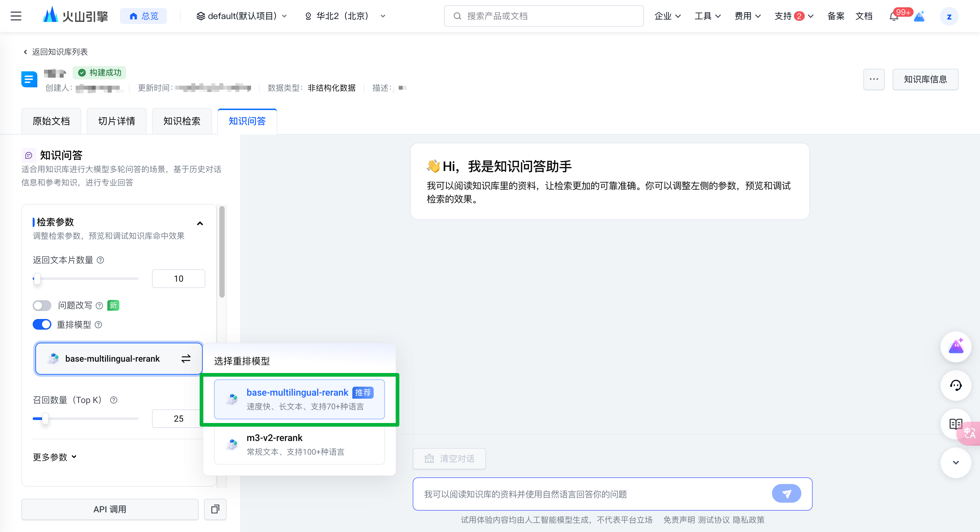Viewport: 980px width, 532px height.
Task: Expand the 工具 menu
Action: click(x=708, y=16)
